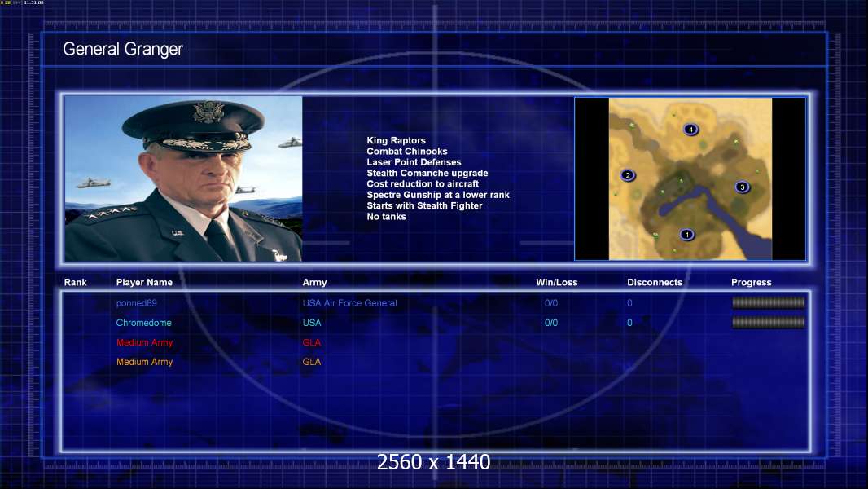Click the Player Name column header
The width and height of the screenshot is (868, 489).
coord(144,283)
